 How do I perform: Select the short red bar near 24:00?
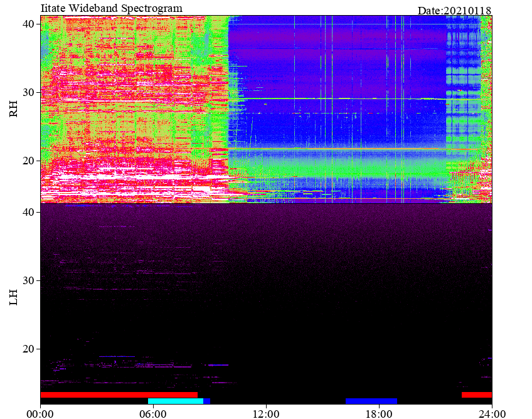click(477, 395)
